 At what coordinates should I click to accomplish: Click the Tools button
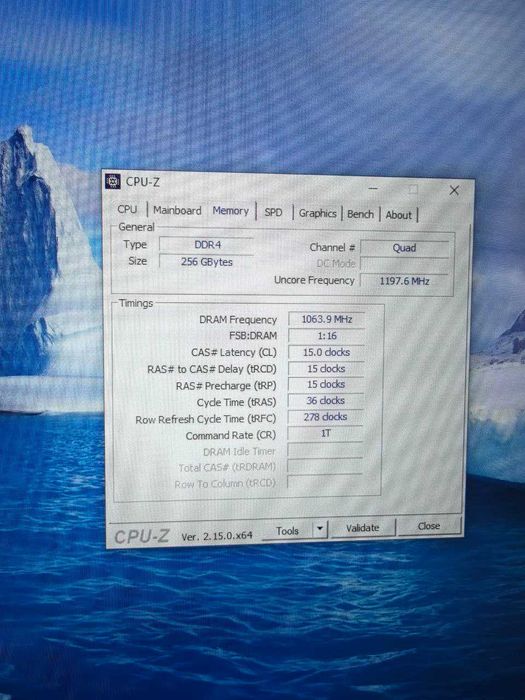(287, 531)
